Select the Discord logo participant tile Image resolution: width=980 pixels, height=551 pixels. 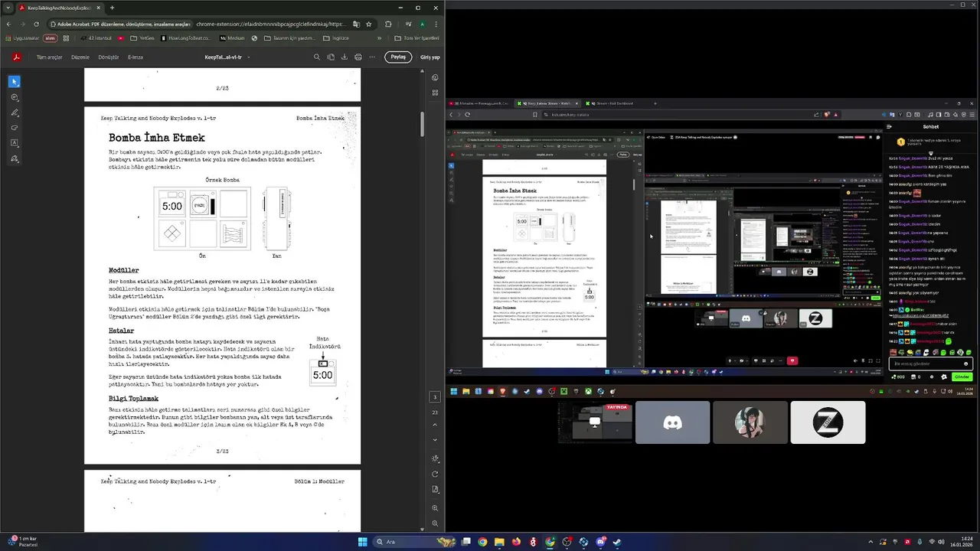click(672, 422)
